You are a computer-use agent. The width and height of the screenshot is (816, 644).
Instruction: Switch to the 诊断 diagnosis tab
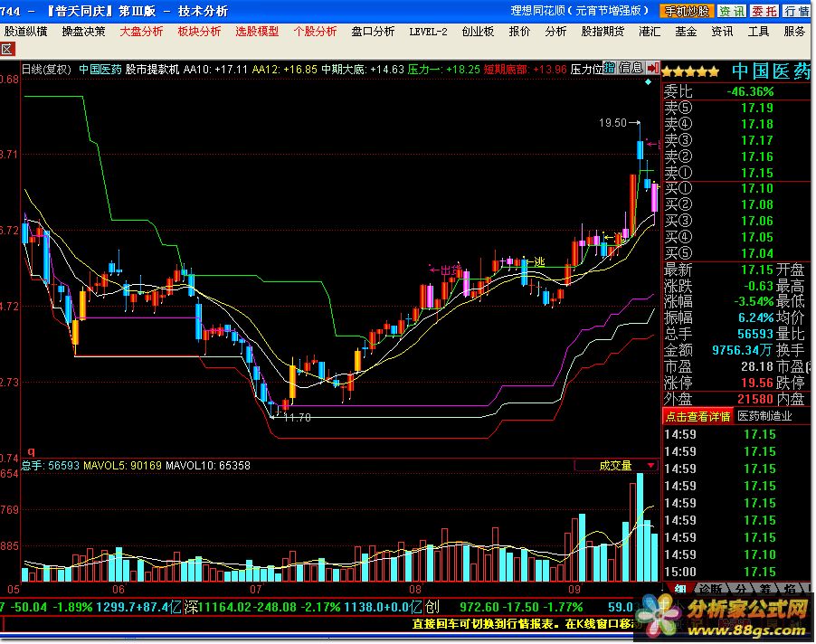(x=711, y=588)
